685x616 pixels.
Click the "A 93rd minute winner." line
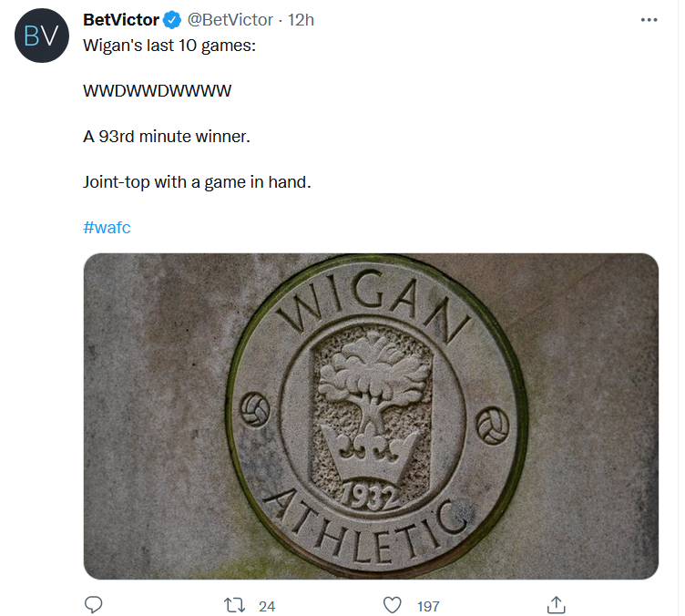(x=166, y=137)
